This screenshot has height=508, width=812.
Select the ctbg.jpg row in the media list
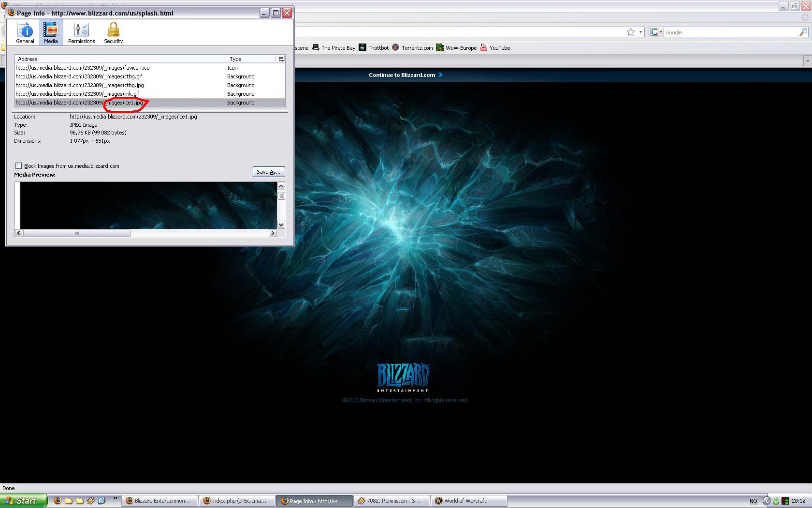coord(150,85)
